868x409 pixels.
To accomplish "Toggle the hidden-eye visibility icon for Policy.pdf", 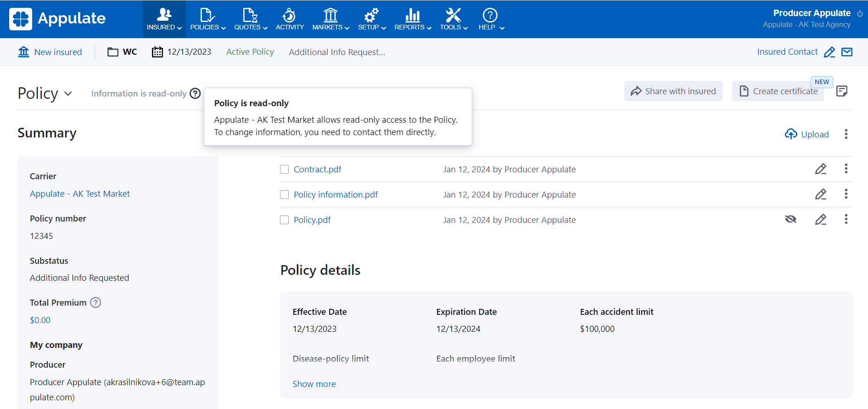I will (790, 219).
